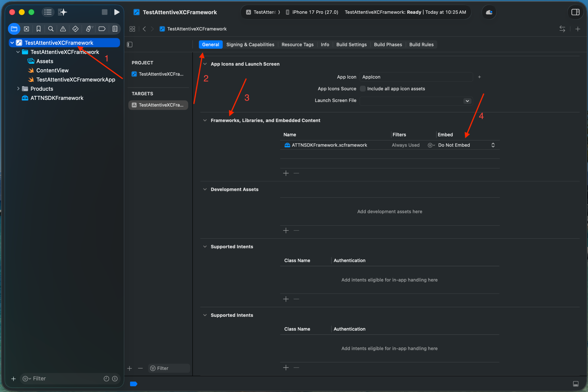Collapse the TestAttentiveXCFramework folder group
The image size is (588, 392).
click(x=18, y=52)
